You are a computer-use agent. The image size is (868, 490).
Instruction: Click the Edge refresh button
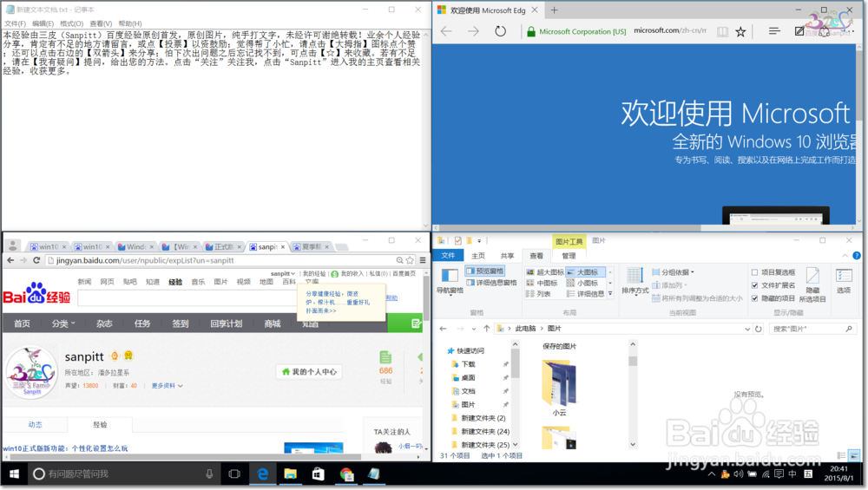coord(501,31)
